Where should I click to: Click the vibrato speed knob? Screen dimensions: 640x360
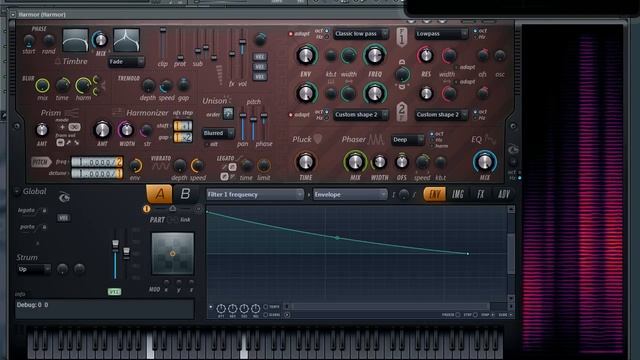click(x=198, y=165)
